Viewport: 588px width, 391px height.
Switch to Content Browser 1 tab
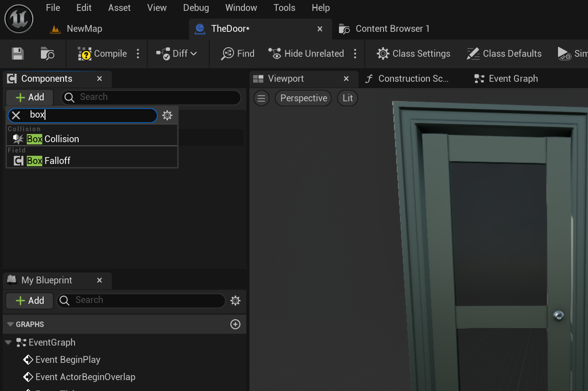coord(384,29)
